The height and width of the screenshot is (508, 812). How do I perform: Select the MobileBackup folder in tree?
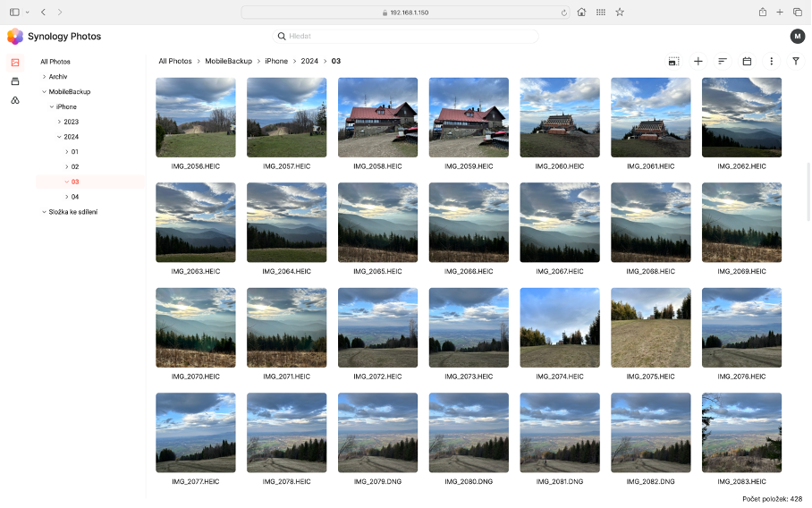(x=70, y=91)
